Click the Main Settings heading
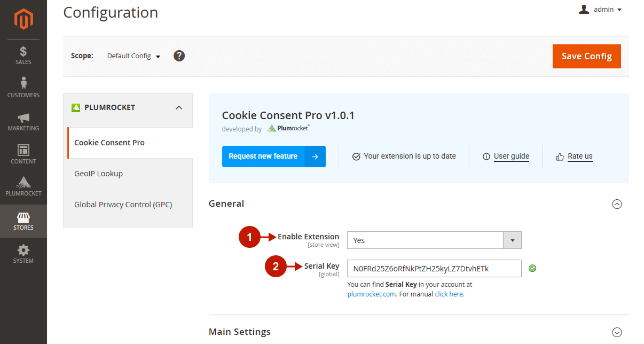644x344 pixels. pyautogui.click(x=240, y=332)
